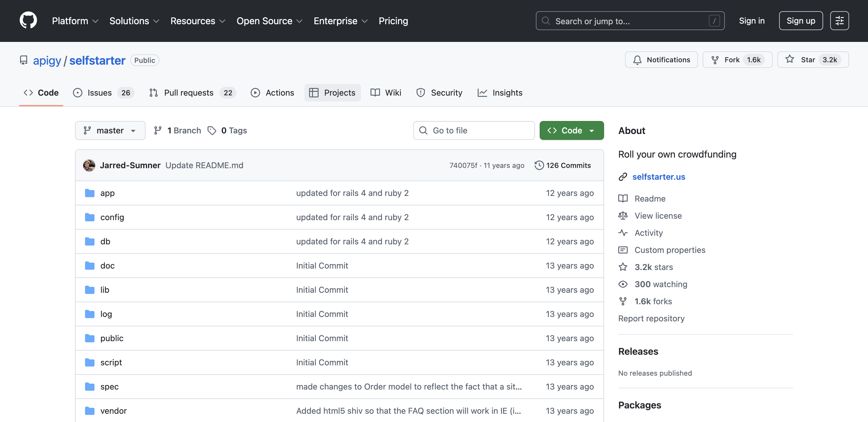Expand the Open Source menu
This screenshot has width=868, height=422.
click(x=269, y=21)
